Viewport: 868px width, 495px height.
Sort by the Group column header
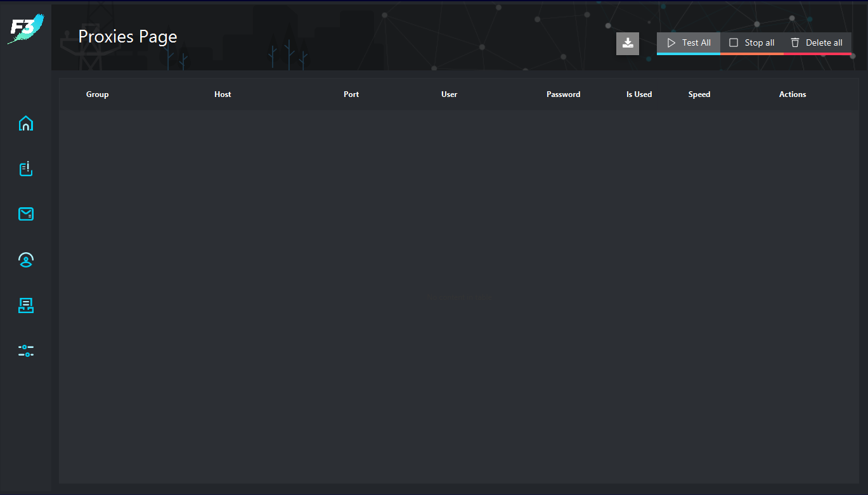click(98, 94)
